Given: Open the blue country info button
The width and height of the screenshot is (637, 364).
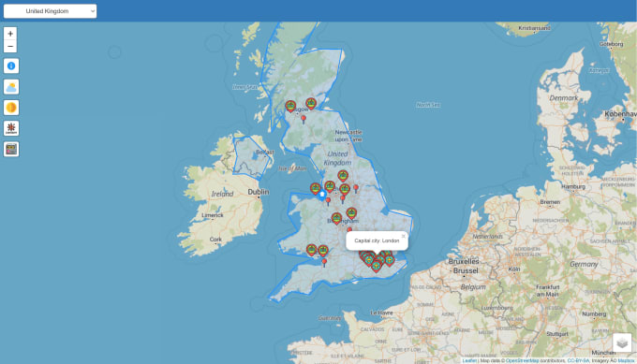Looking at the screenshot, I should coord(11,66).
